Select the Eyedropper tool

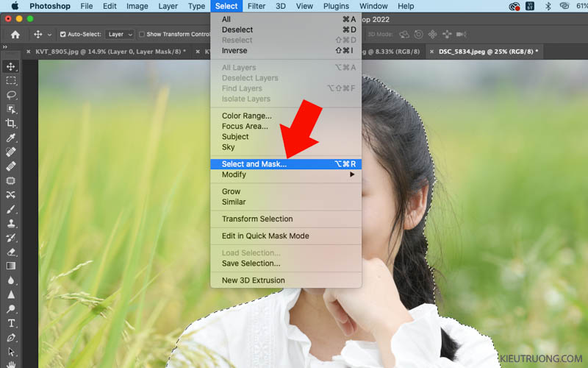point(11,138)
